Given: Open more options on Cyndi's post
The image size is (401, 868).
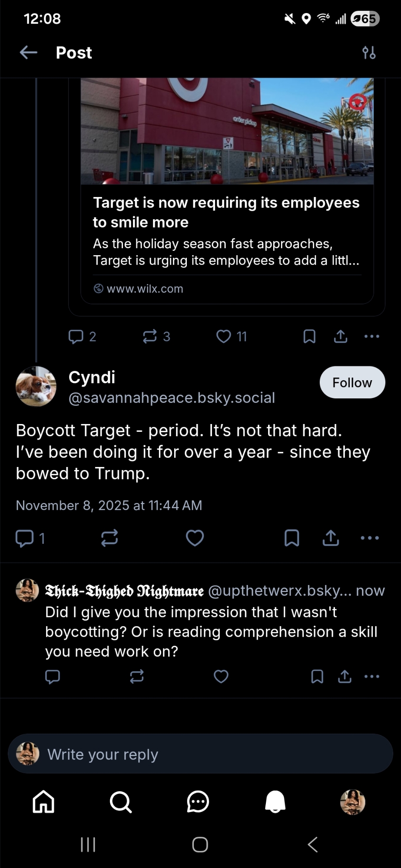Looking at the screenshot, I should pos(370,538).
